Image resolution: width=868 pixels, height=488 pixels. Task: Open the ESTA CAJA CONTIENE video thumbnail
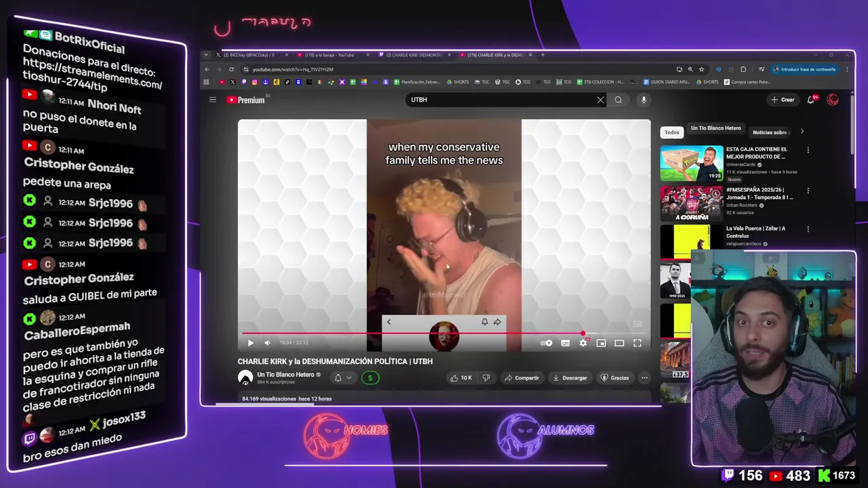(692, 163)
